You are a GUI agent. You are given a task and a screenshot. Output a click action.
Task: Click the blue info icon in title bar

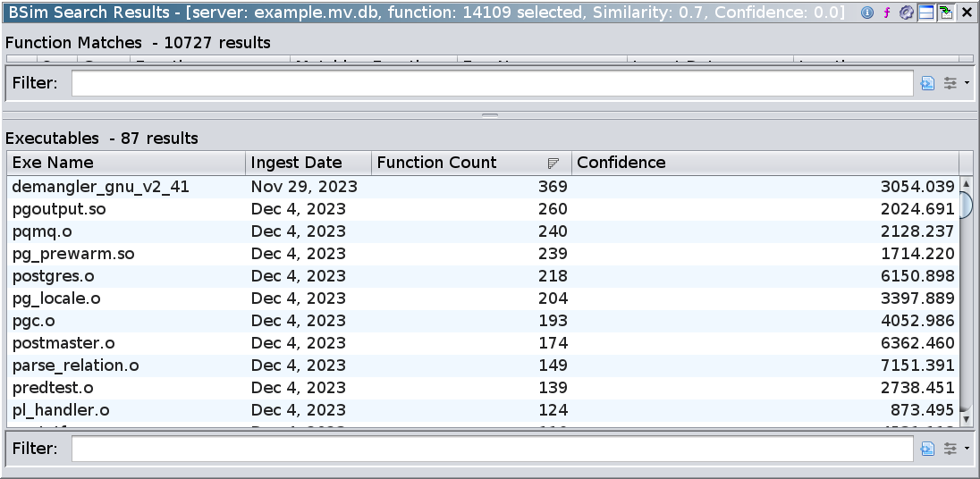[866, 13]
